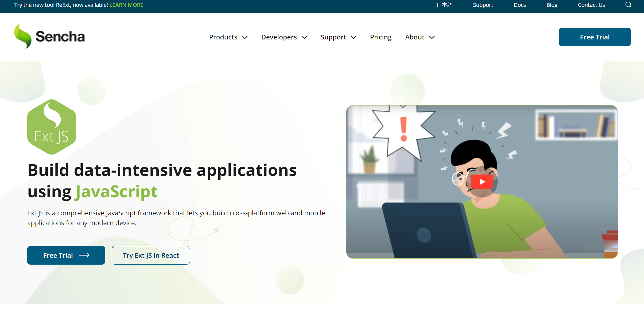Image resolution: width=644 pixels, height=312 pixels.
Task: Click the Free Trial hero button
Action: pos(66,255)
